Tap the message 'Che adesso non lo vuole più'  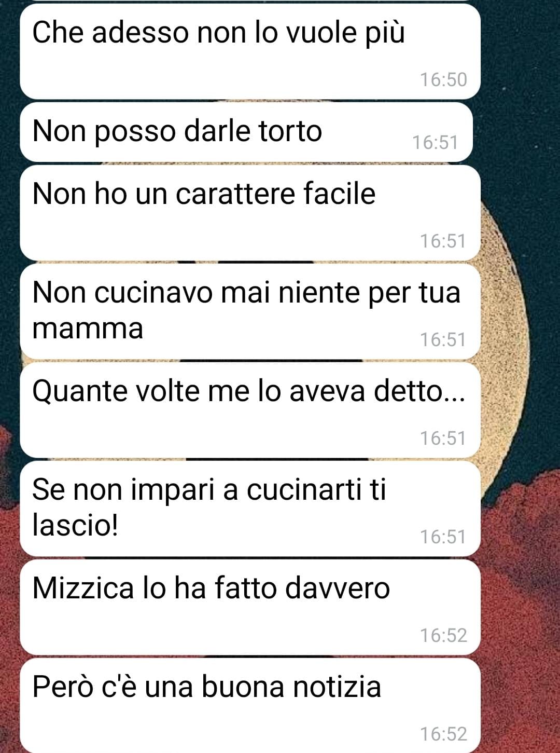pyautogui.click(x=250, y=51)
